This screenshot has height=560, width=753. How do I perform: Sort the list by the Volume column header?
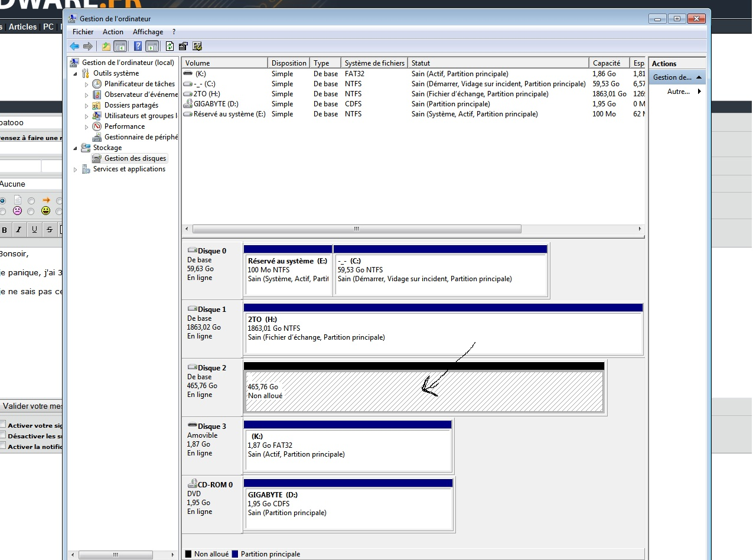tap(224, 63)
